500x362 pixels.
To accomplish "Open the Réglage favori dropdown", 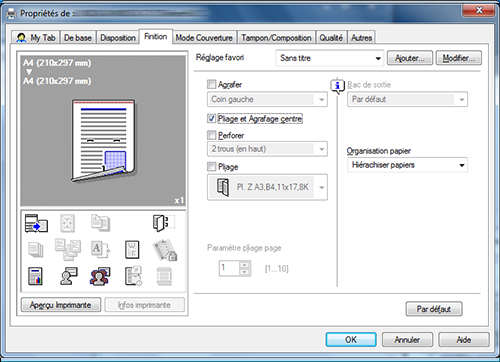I will (x=329, y=58).
